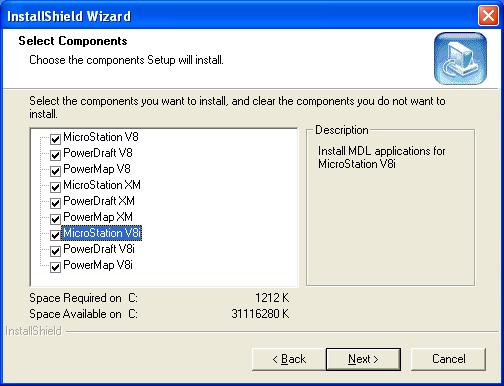Select the PowerDraft V8 component label

coord(98,153)
